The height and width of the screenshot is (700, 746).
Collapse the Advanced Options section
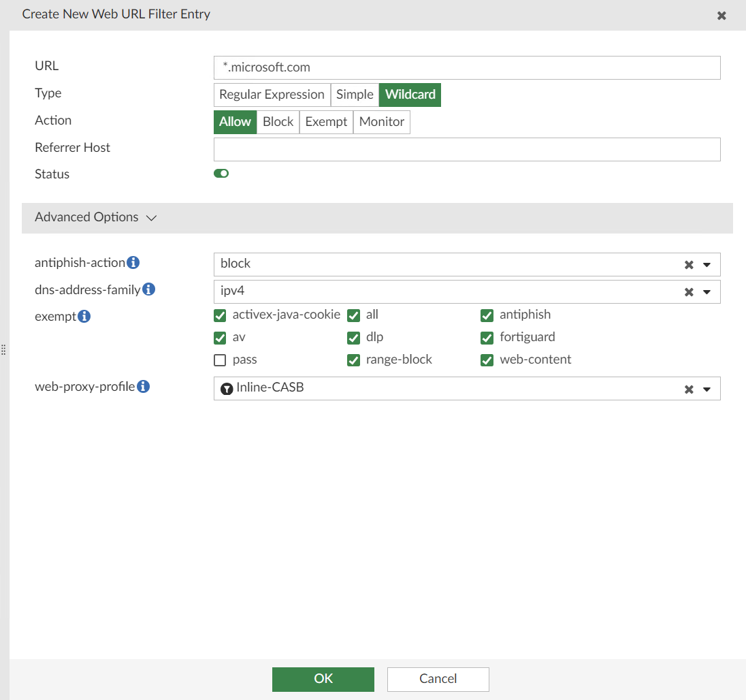151,217
